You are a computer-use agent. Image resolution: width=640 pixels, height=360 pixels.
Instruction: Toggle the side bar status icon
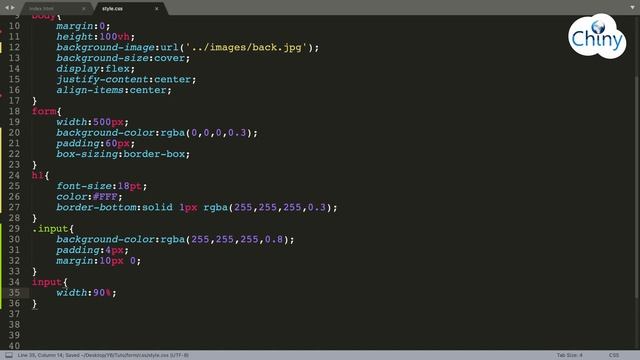9,355
